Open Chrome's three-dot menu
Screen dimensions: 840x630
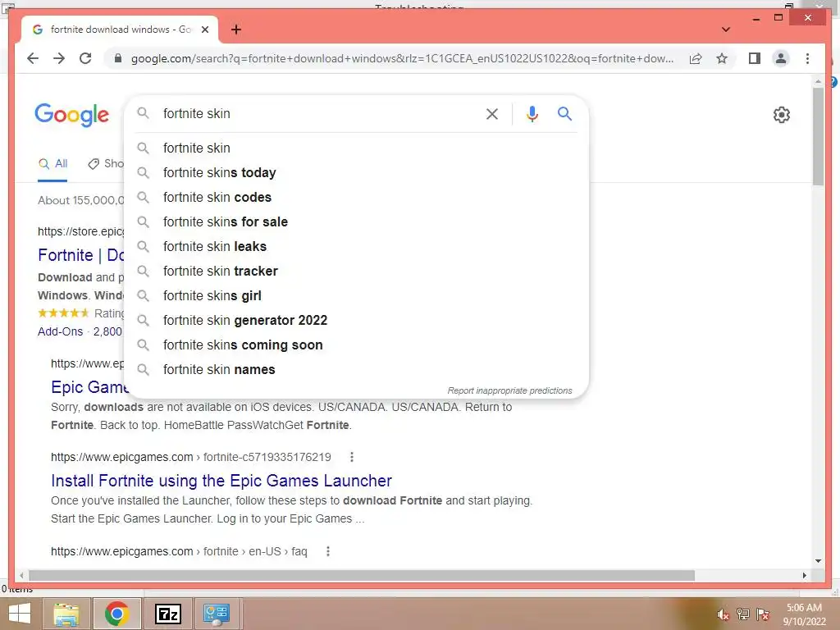coord(807,58)
